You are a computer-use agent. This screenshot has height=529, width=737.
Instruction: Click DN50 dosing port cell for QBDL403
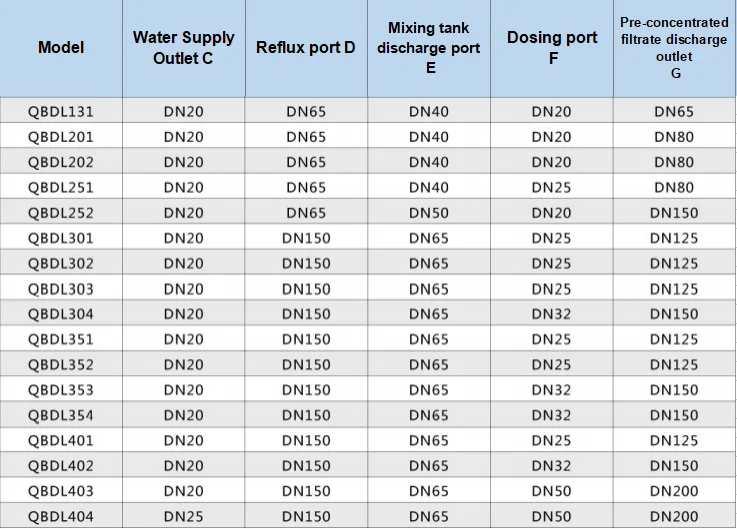pos(552,491)
